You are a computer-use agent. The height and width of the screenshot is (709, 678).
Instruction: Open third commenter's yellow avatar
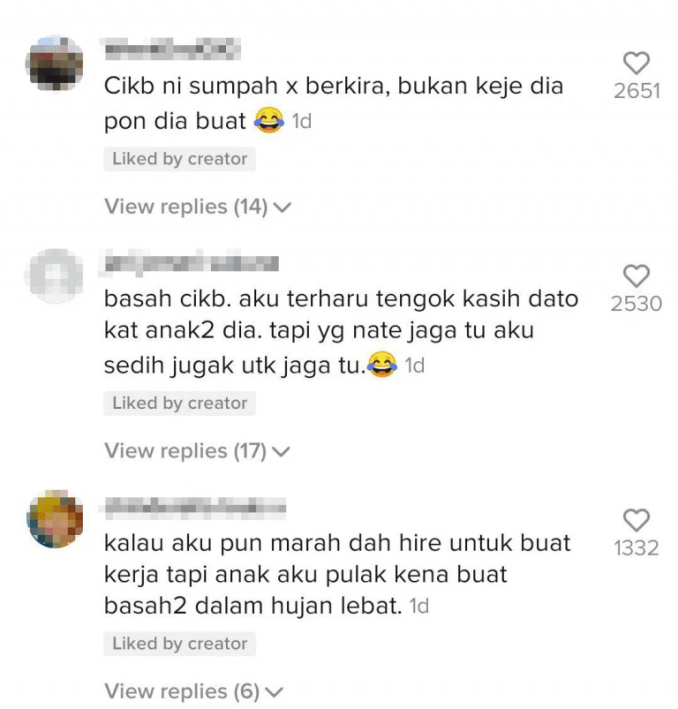point(56,519)
